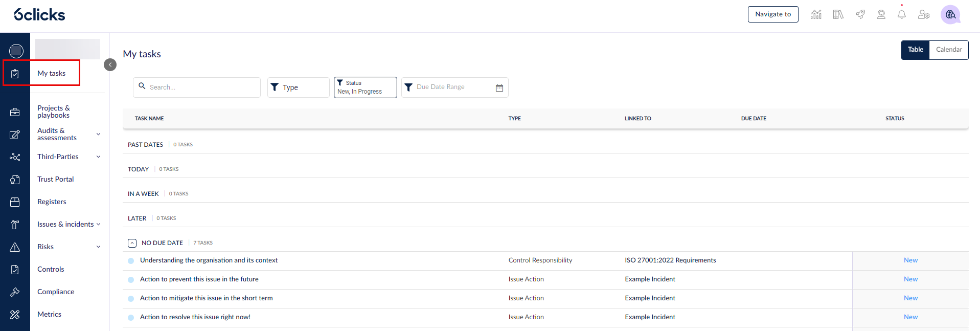Collapse the No Due Date group
Viewport: 980px width, 331px height.
[x=132, y=243]
